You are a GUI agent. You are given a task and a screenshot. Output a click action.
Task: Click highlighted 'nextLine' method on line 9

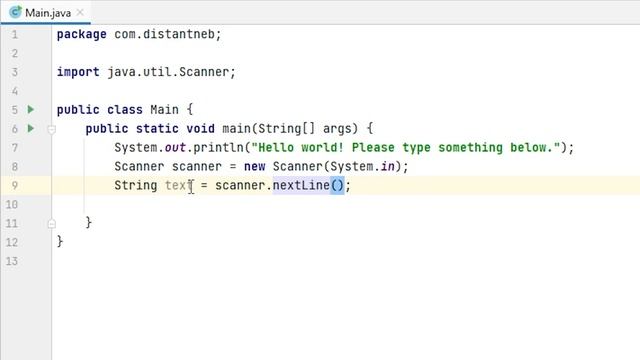pyautogui.click(x=301, y=185)
